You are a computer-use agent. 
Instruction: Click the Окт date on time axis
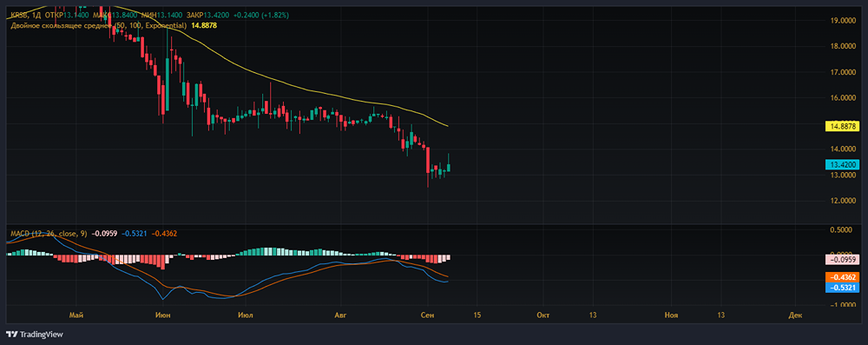coord(543,315)
